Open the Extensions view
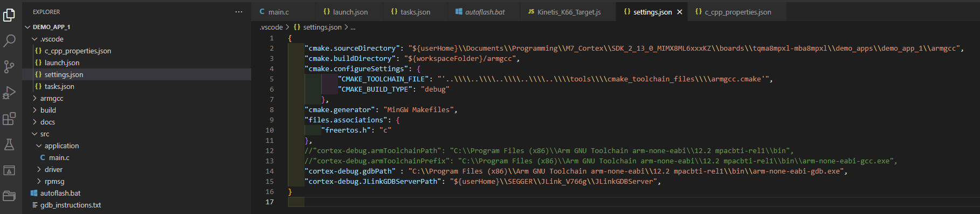Image resolution: width=980 pixels, height=214 pixels. [9, 119]
